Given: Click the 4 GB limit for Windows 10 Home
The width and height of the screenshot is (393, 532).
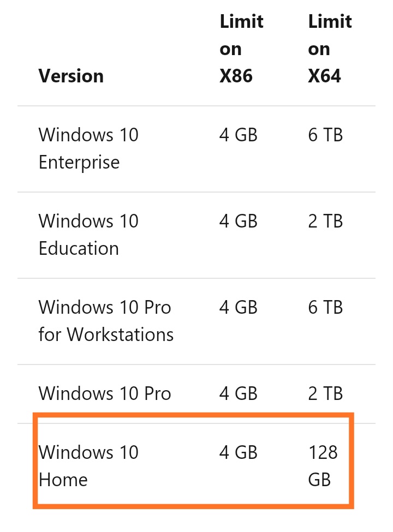Looking at the screenshot, I should pyautogui.click(x=238, y=452).
